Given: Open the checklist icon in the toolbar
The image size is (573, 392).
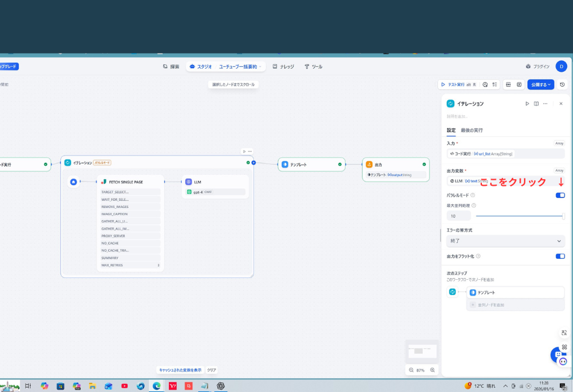Looking at the screenshot, I should click(x=495, y=84).
